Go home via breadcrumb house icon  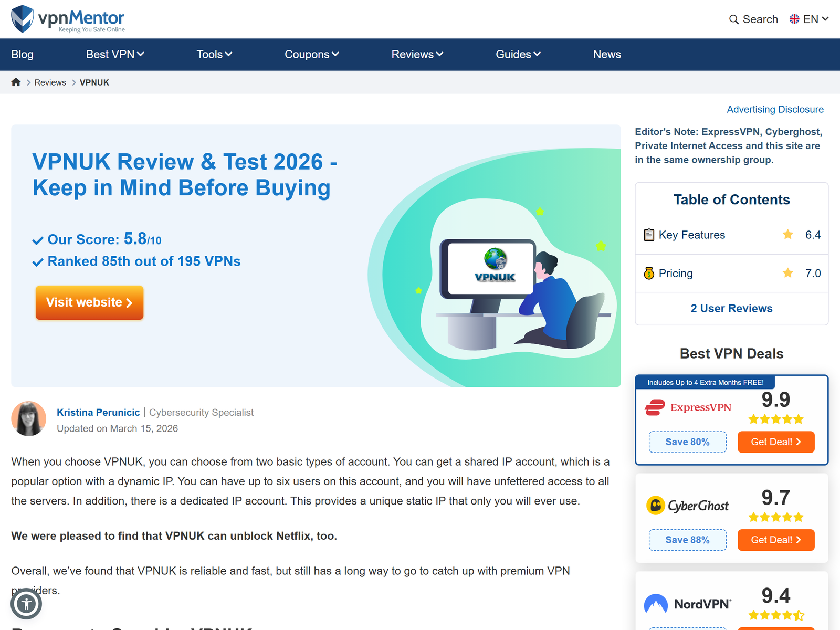[x=16, y=82]
